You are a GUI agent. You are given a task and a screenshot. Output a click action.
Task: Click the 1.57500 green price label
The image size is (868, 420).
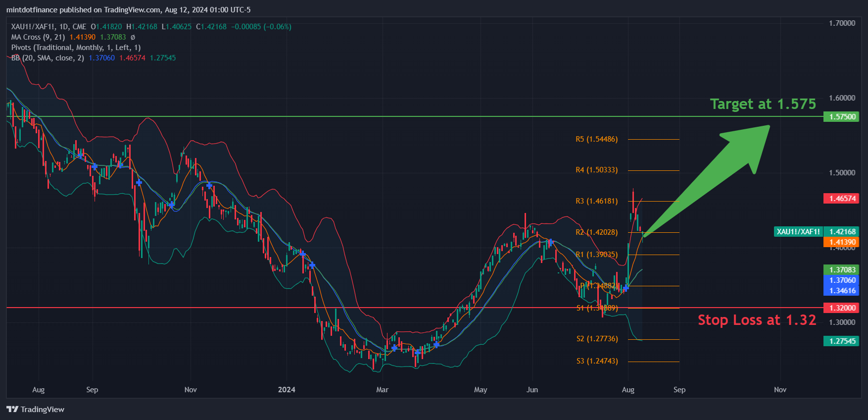pyautogui.click(x=841, y=117)
